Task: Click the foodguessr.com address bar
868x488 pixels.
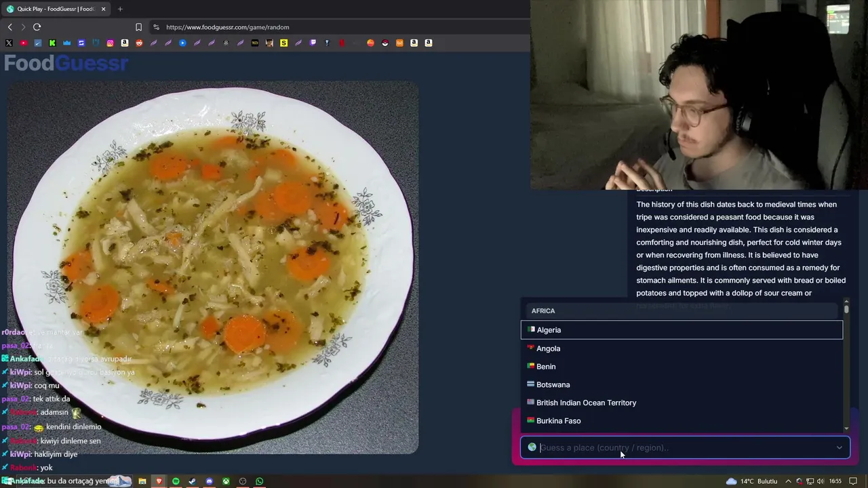Action: (x=339, y=27)
